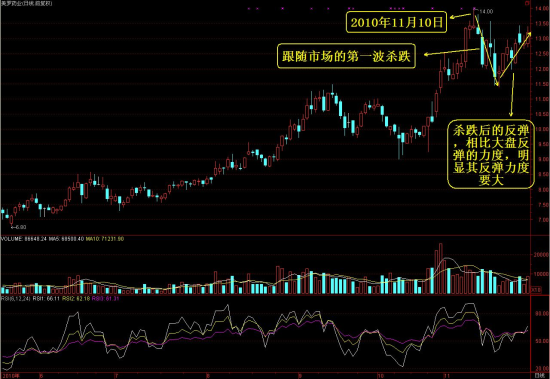Click the stock title label at top-left
The image size is (550, 379).
pyautogui.click(x=27, y=3)
